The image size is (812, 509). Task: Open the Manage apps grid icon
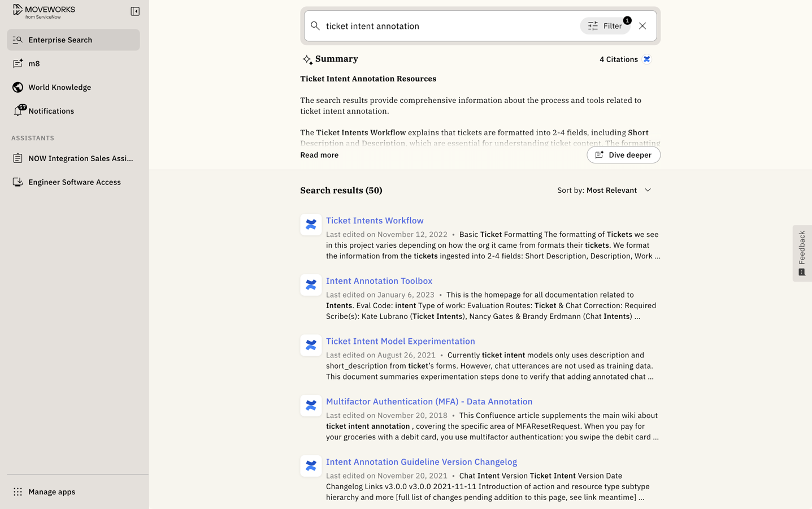(x=19, y=491)
